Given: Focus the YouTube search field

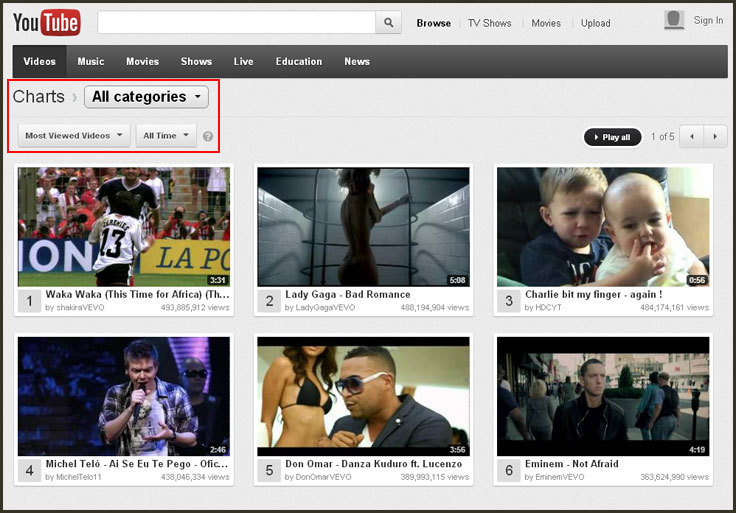Looking at the screenshot, I should coord(236,23).
